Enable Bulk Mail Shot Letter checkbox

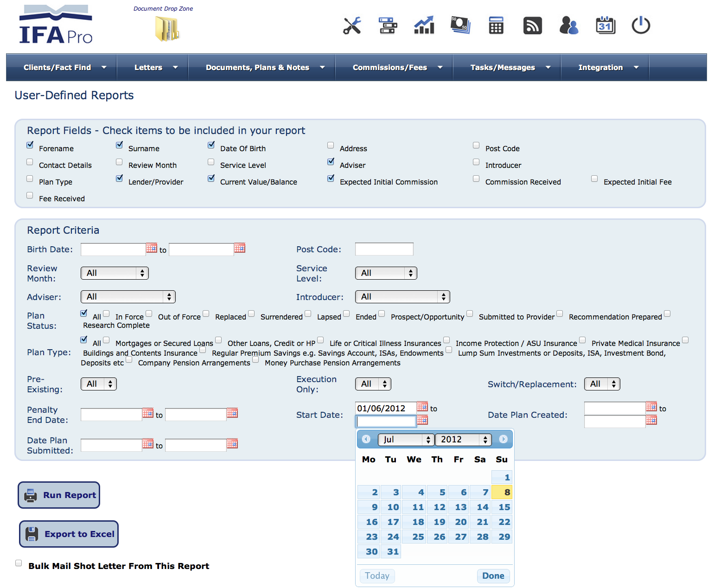[x=19, y=563]
